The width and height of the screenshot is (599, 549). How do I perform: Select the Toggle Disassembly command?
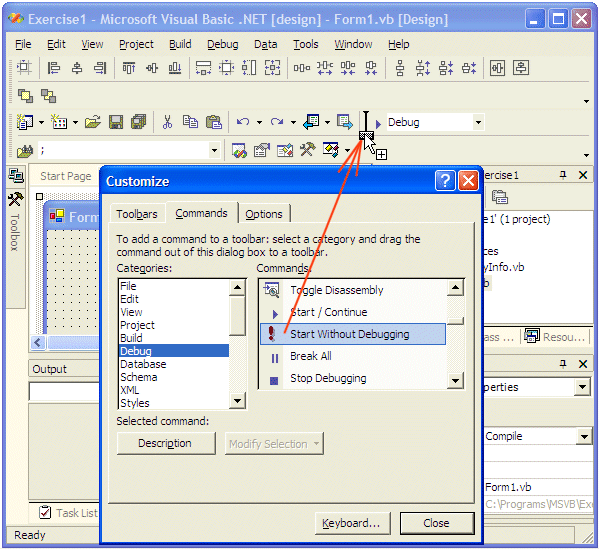point(353,290)
